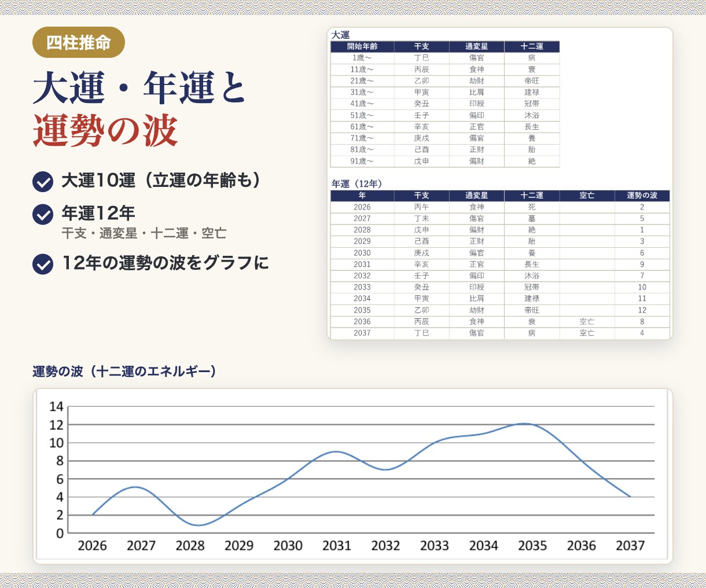This screenshot has width=706, height=588.
Task: Click the 2026 cell in the 年運 table
Action: pos(362,207)
